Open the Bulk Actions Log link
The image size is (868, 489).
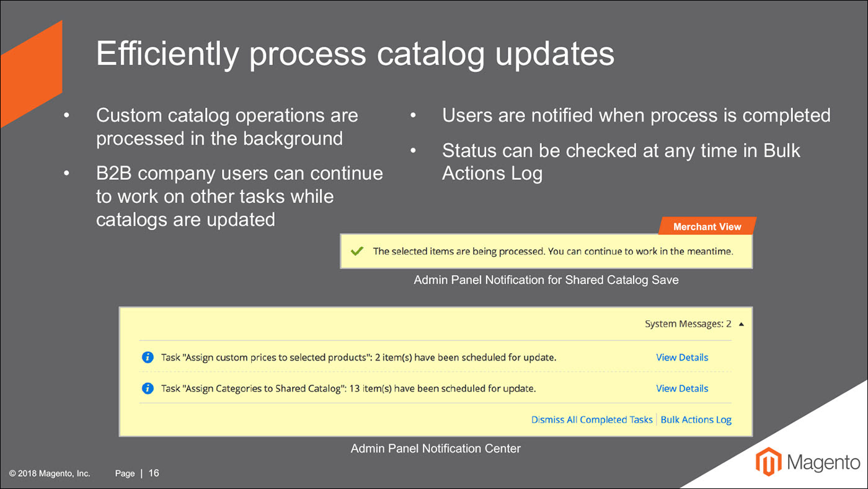696,419
